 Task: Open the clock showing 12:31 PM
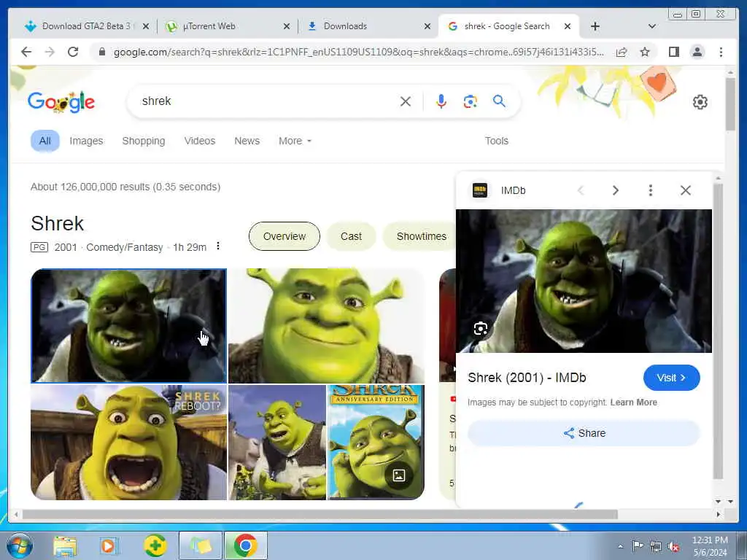coord(710,545)
